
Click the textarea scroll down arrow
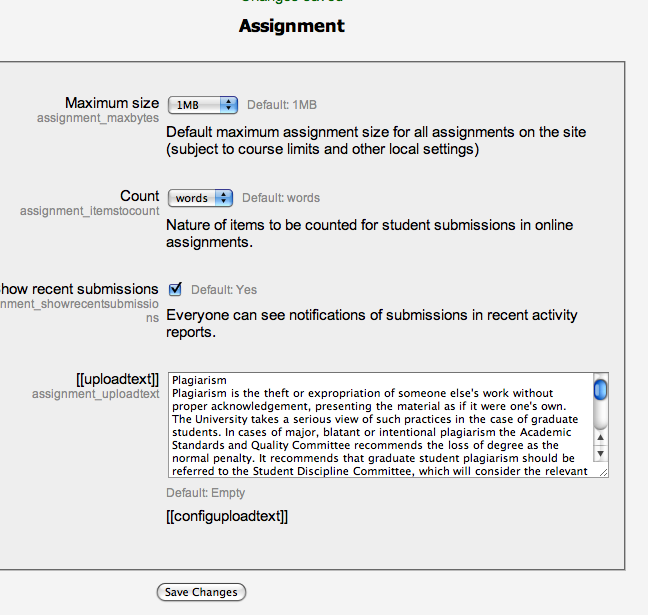[x=600, y=453]
